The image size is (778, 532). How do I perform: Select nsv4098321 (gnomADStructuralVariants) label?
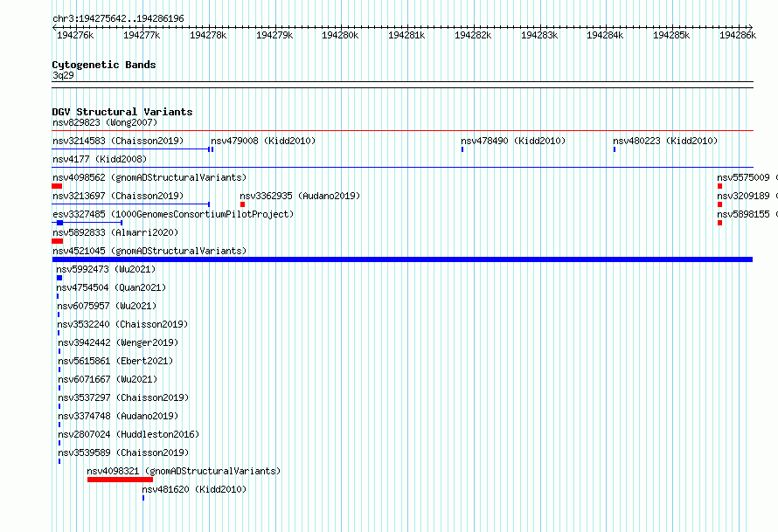coord(184,471)
